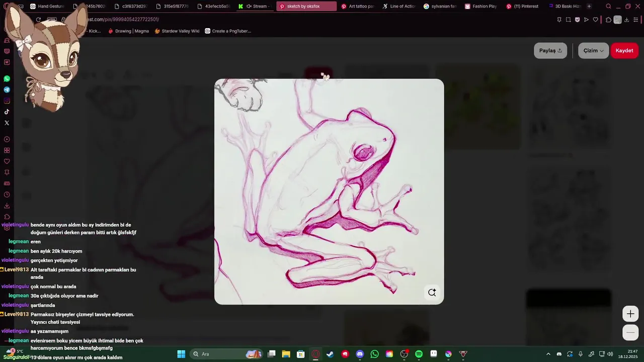Zoom out with the minus button
644x362 pixels.
click(x=630, y=333)
